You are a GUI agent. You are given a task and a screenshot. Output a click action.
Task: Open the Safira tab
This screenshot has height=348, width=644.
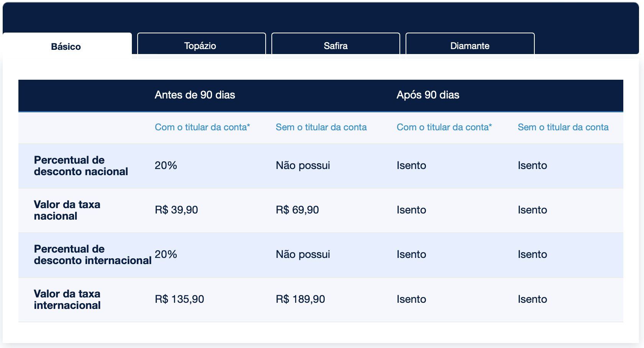point(335,45)
